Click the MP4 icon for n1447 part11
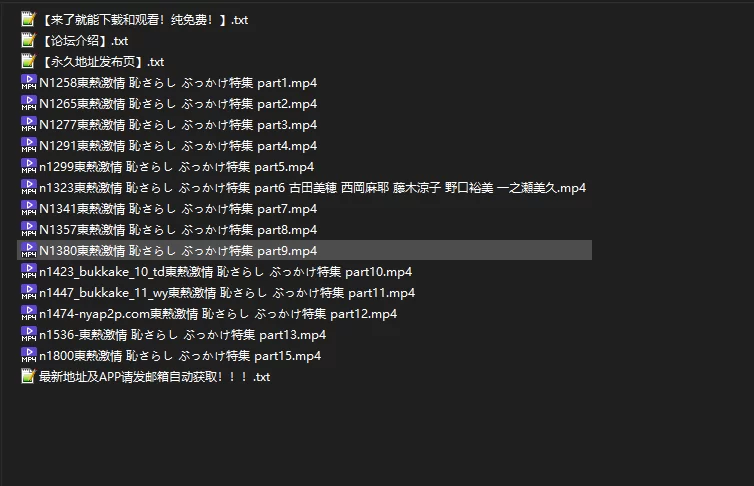754x486 pixels. tap(28, 293)
